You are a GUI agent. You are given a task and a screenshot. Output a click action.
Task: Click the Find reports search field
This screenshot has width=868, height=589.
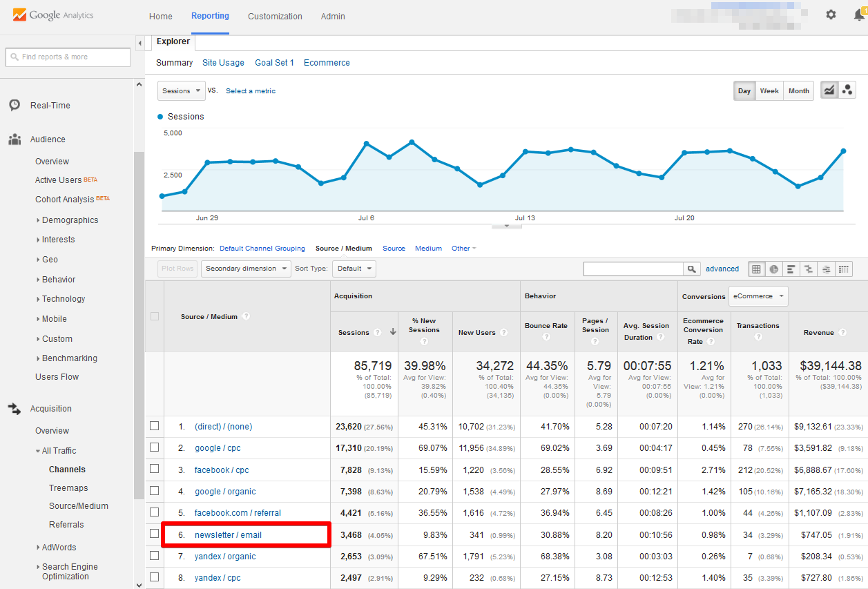(x=68, y=57)
